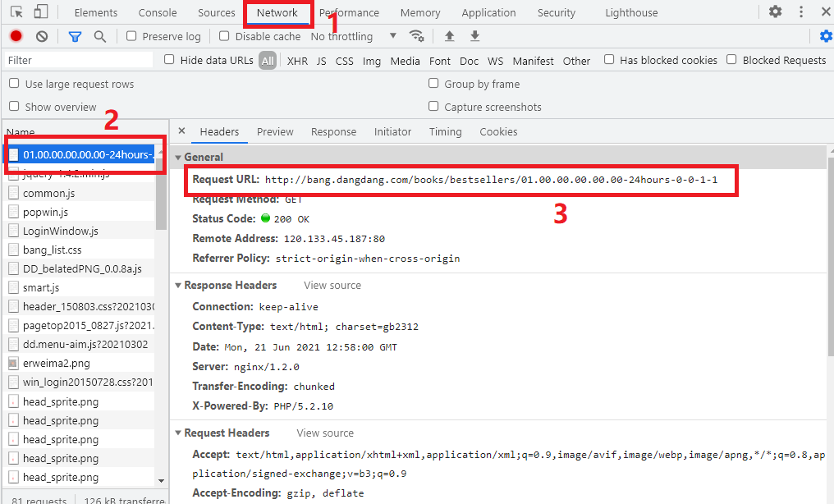Select the DD_belatedPNG_0.0.8a.js request
The height and width of the screenshot is (504, 834).
pos(80,268)
